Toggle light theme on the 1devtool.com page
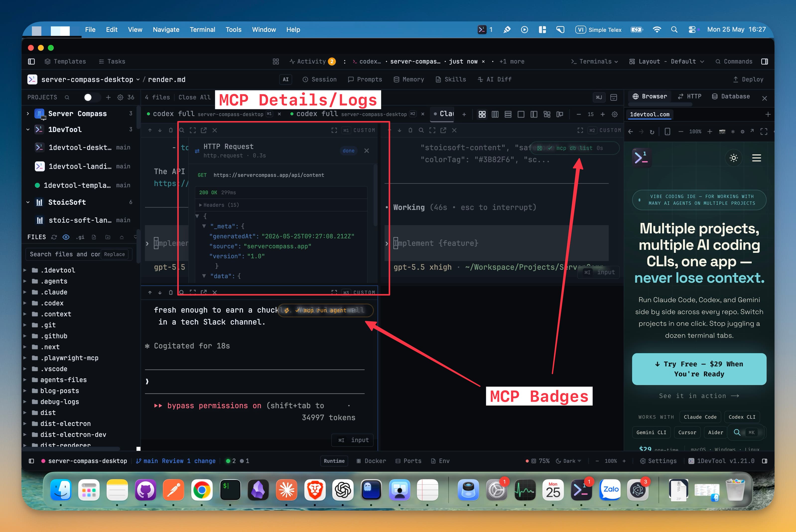796x532 pixels. 733,158
